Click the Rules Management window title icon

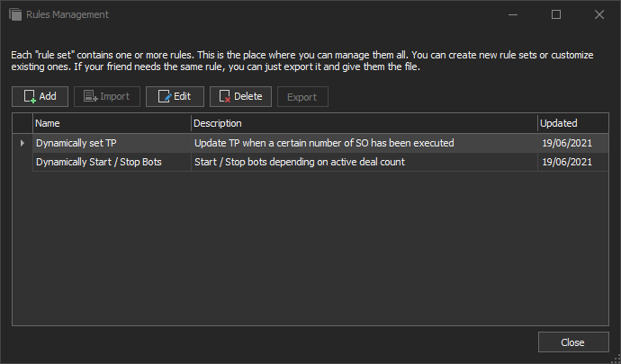[x=15, y=14]
